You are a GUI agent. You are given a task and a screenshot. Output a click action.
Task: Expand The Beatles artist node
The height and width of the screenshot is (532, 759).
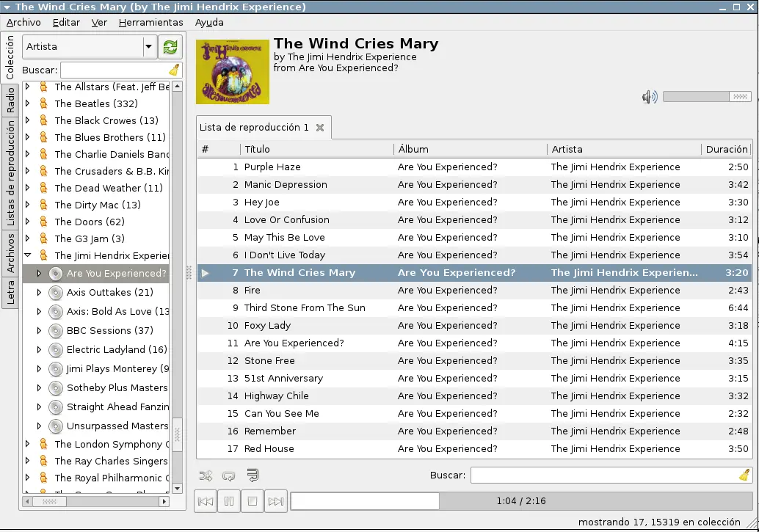28,103
